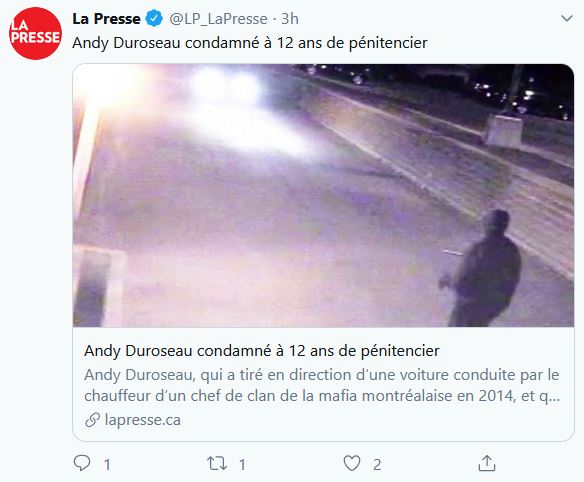The width and height of the screenshot is (584, 482).
Task: Click the lapresse.ca domain link
Action: [143, 420]
